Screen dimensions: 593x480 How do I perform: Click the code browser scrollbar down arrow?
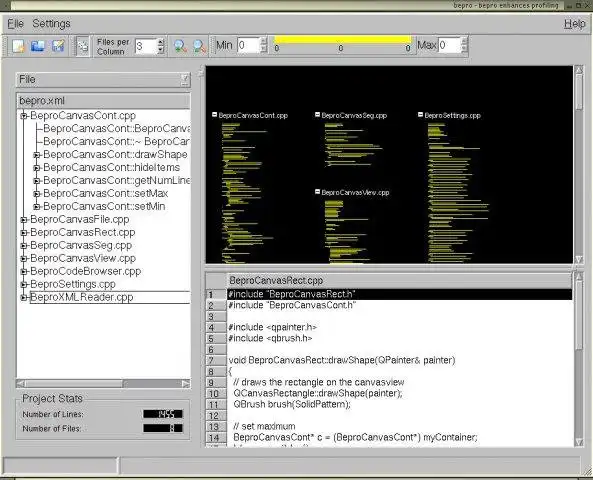(579, 442)
